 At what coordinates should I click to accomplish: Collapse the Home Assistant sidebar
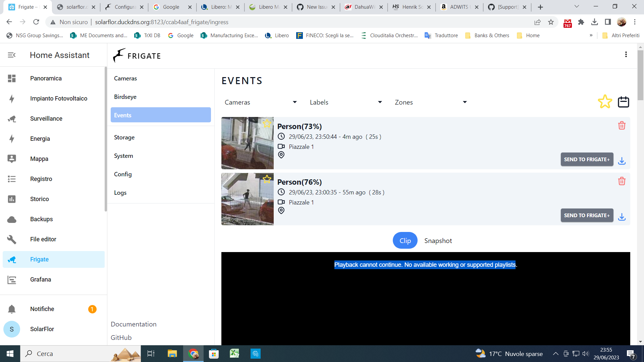(x=12, y=55)
